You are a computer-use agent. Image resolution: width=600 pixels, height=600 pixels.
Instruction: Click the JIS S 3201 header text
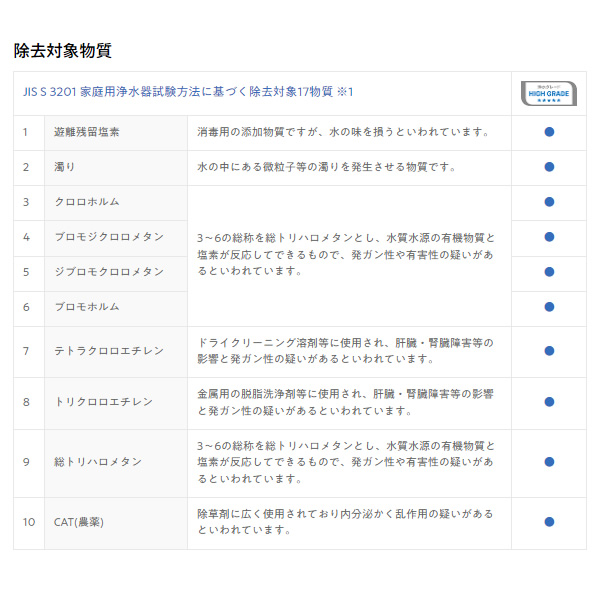(187, 92)
